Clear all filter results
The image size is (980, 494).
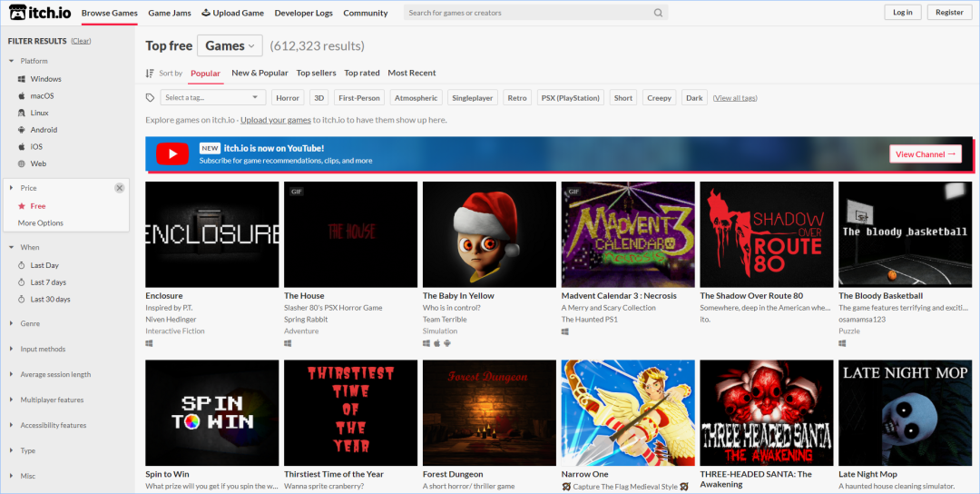81,41
